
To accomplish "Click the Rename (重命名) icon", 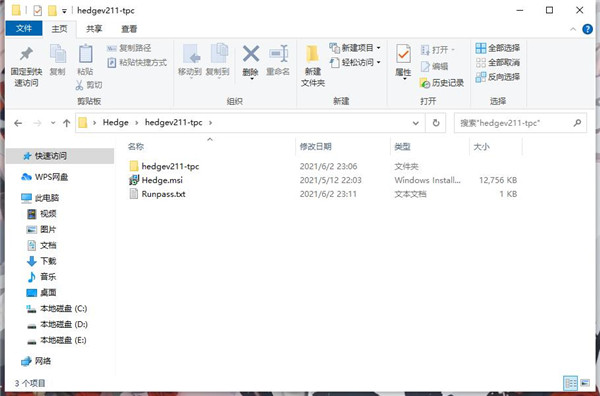I will point(278,54).
